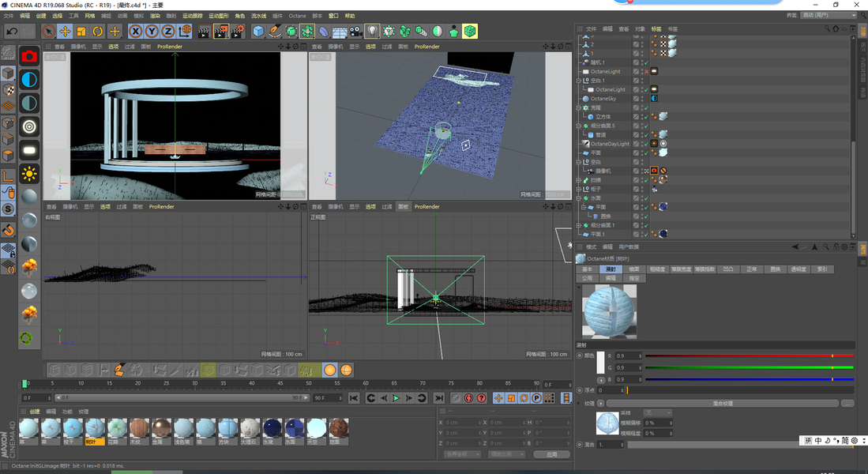Click the white diffuse color swatch
This screenshot has height=474, width=868.
pyautogui.click(x=600, y=362)
